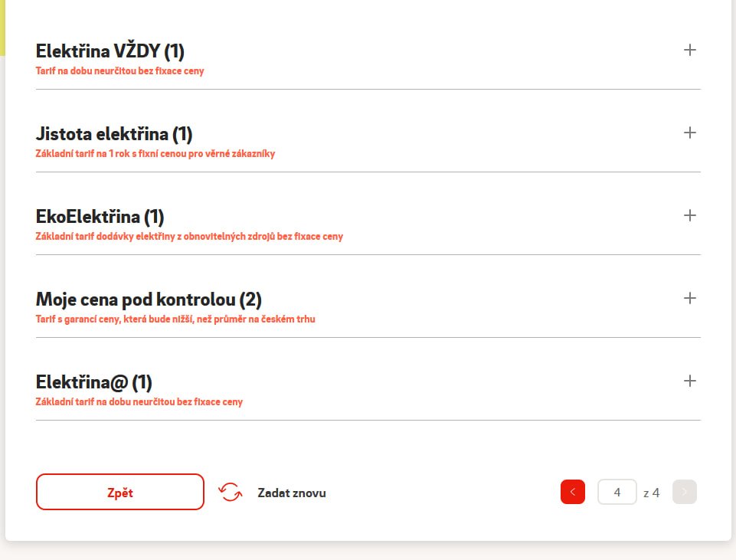Click subtitle about fixní cenou pro věrné zákazníky

coord(155,153)
